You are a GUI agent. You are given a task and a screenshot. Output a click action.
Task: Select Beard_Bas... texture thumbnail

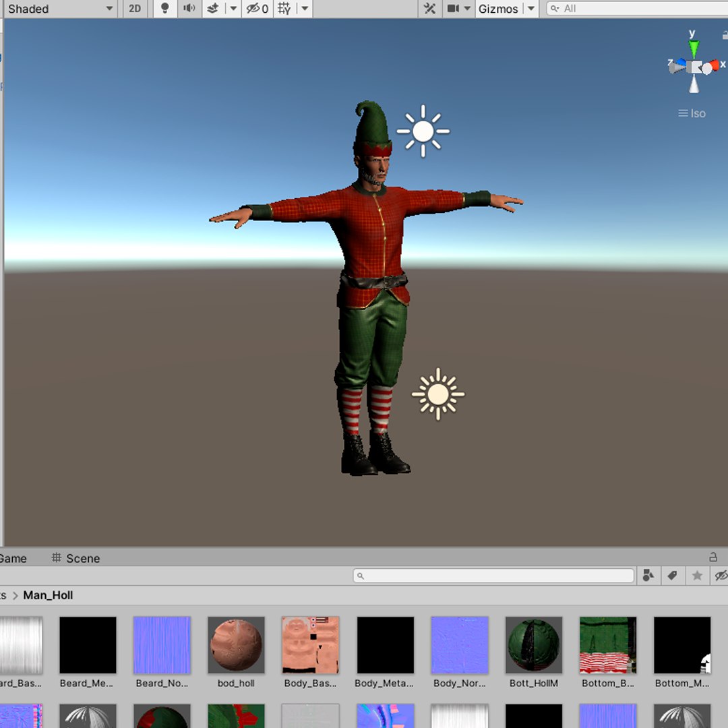pyautogui.click(x=21, y=645)
